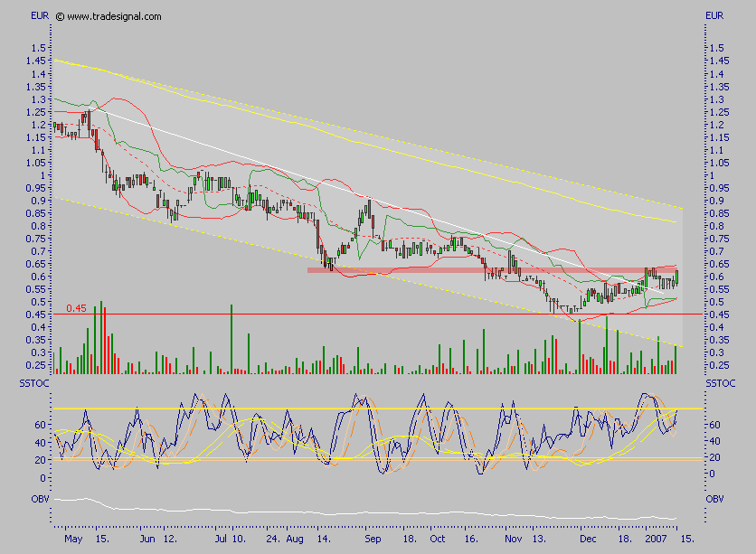The image size is (756, 554).
Task: Select the Sep label on the date axis
Action: (374, 536)
